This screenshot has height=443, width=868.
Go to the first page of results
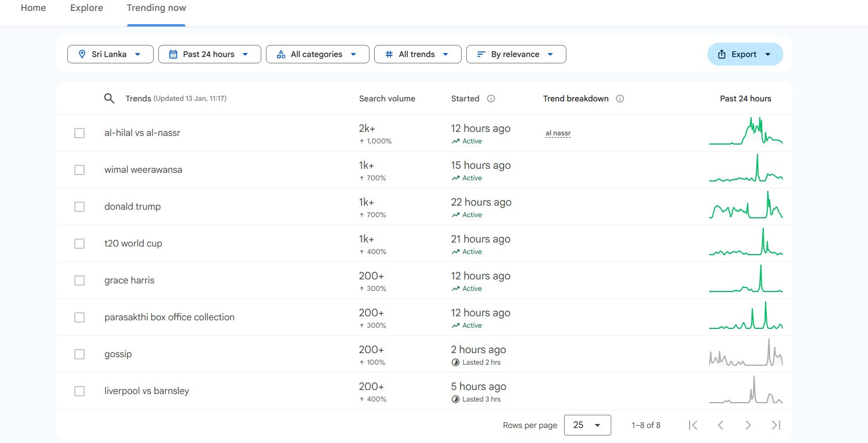pos(693,425)
